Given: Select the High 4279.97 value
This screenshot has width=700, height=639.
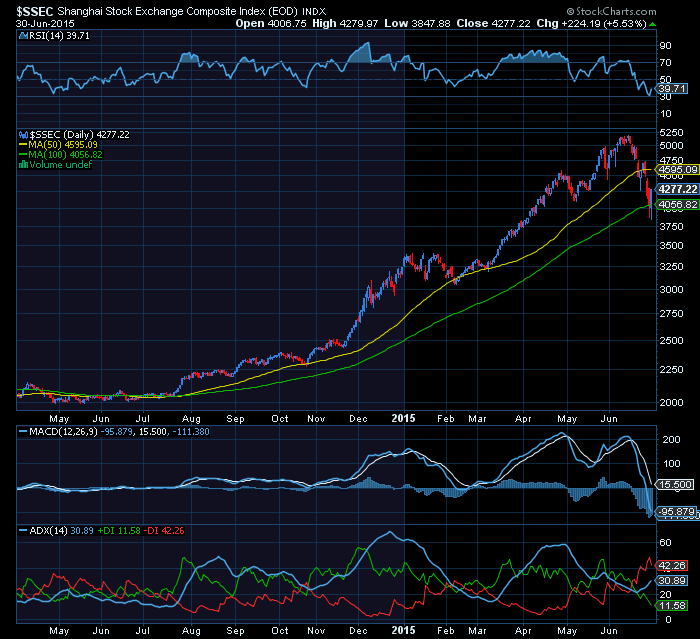Looking at the screenshot, I should [x=345, y=23].
